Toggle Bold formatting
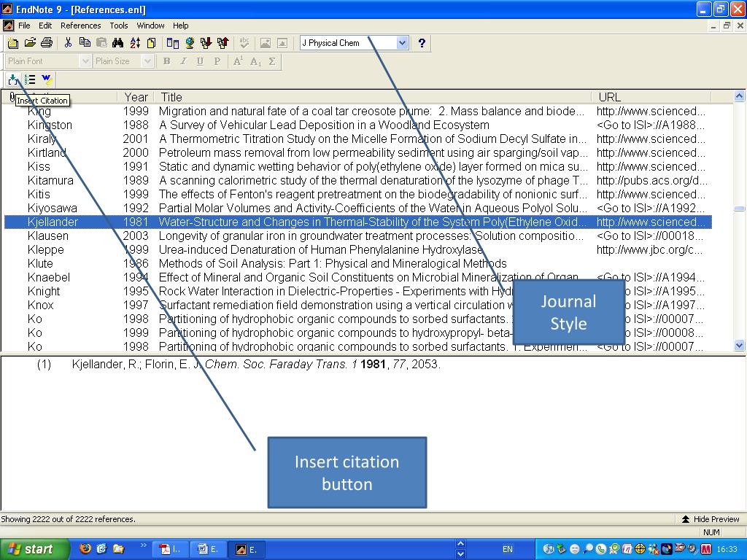747x560 pixels. (x=167, y=61)
